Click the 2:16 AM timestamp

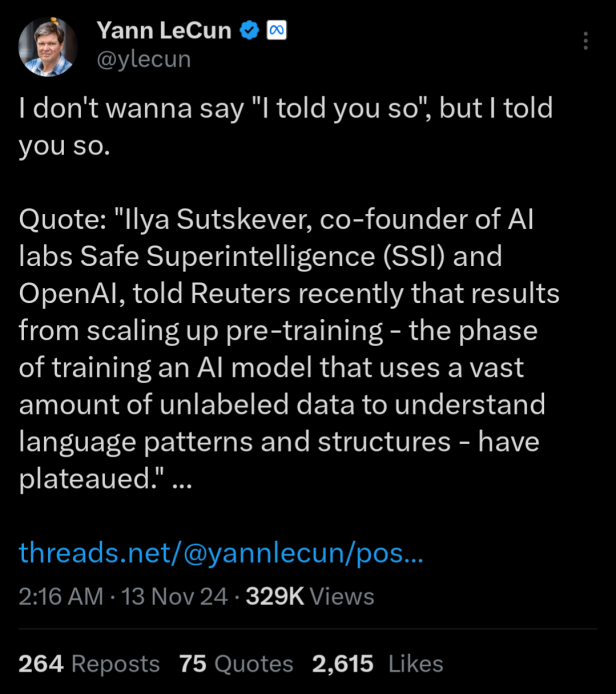point(61,597)
